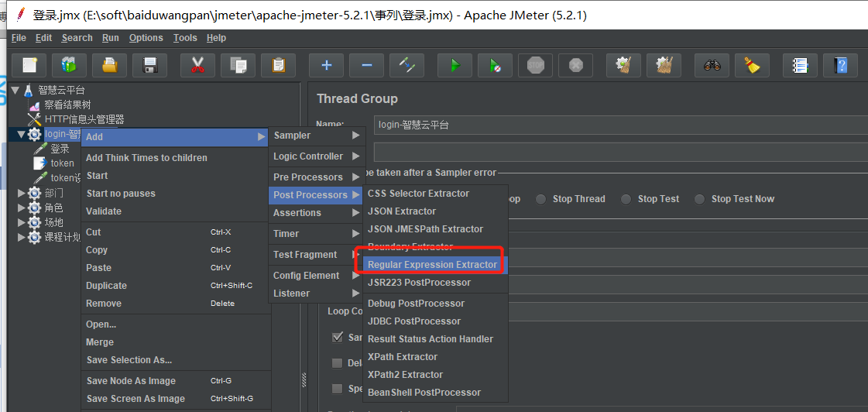
Task: Select the 登录 sampler in tree
Action: 60,149
